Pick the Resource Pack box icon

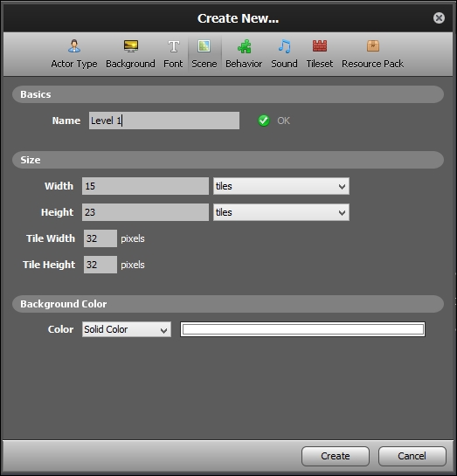coord(373,45)
